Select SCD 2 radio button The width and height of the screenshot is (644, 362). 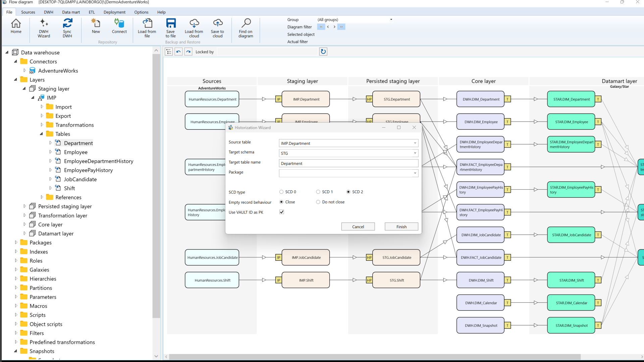point(348,192)
